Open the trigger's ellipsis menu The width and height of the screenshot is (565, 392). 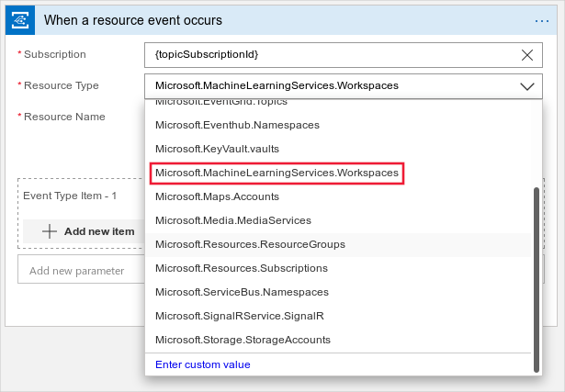point(541,19)
